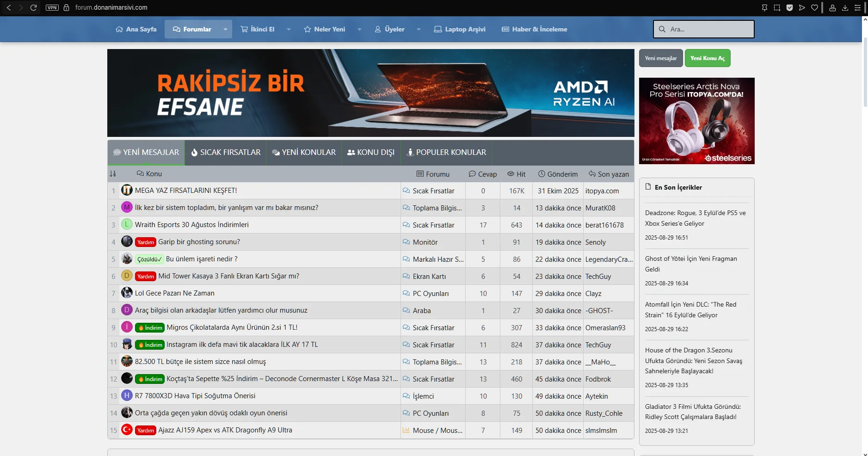
Task: Open the AMD Ryzen AI banner advertisement
Action: click(371, 93)
